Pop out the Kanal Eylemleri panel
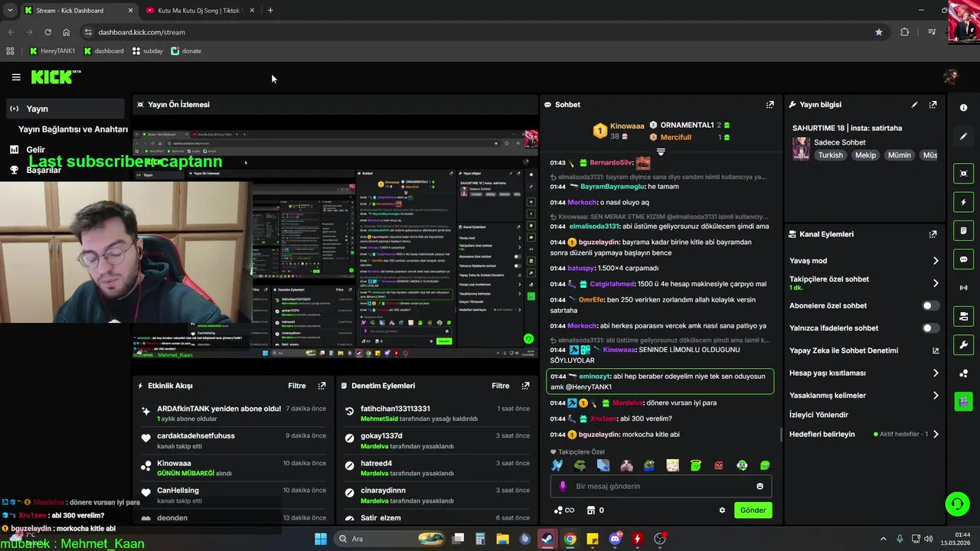The width and height of the screenshot is (980, 551). [x=933, y=234]
